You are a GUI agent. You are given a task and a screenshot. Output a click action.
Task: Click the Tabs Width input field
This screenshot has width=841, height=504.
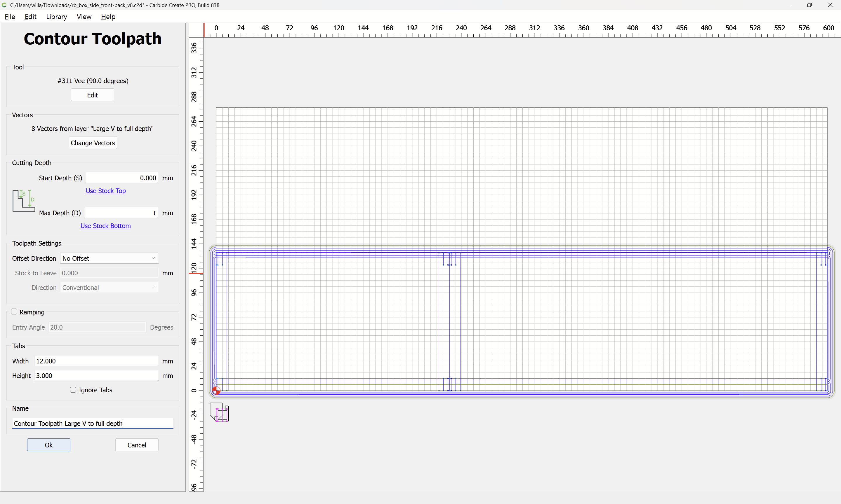96,361
